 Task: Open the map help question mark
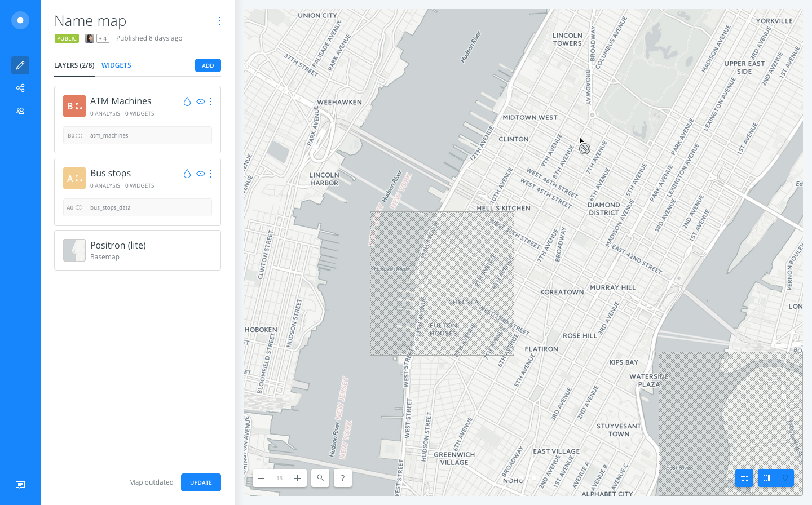point(343,478)
